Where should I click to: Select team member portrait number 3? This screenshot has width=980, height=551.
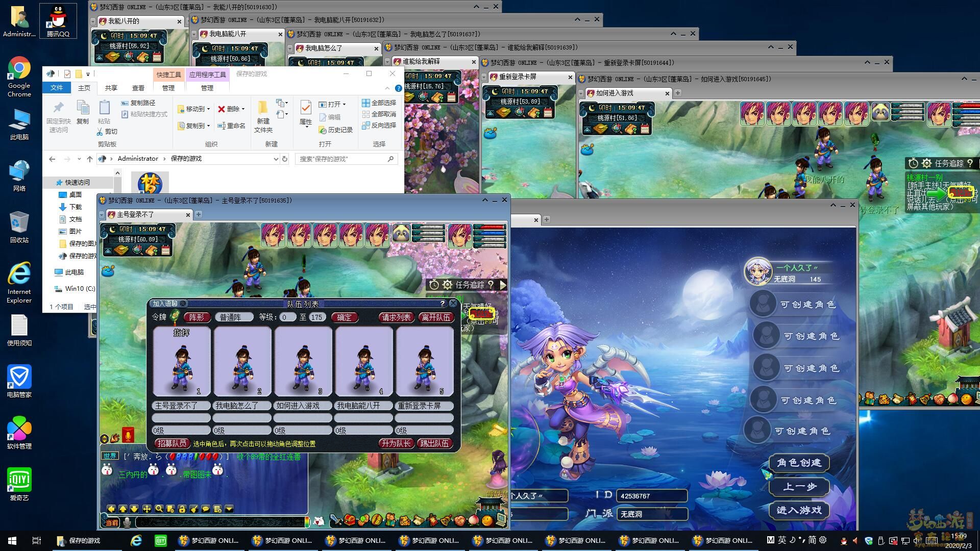point(303,361)
